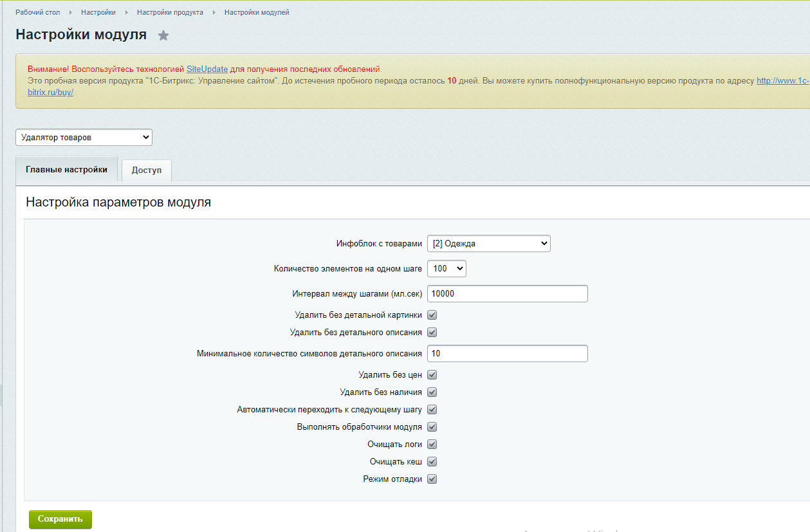
Task: Open the module selector 'Удалятор товаров' dropdown
Action: click(84, 138)
